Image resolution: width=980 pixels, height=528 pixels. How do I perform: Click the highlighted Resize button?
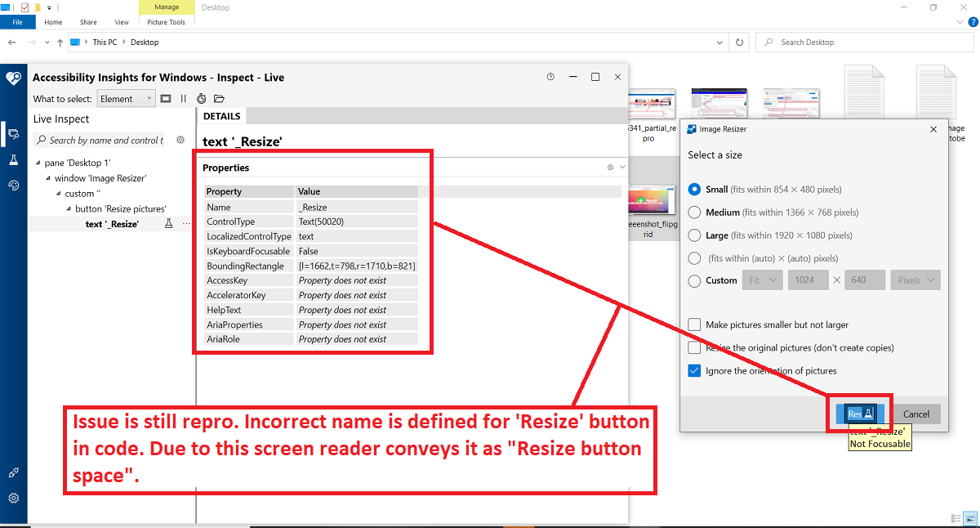coord(859,414)
